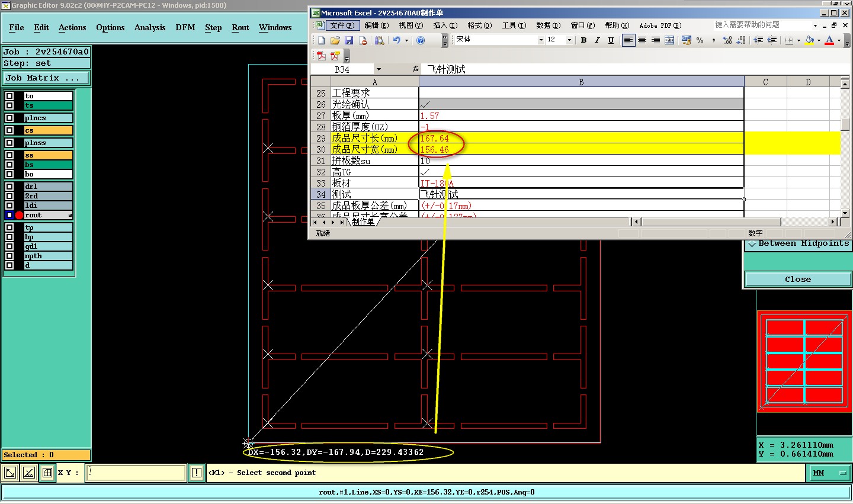Click the exclamation mark icon beside XY field
This screenshot has width=853, height=504.
pos(197,473)
